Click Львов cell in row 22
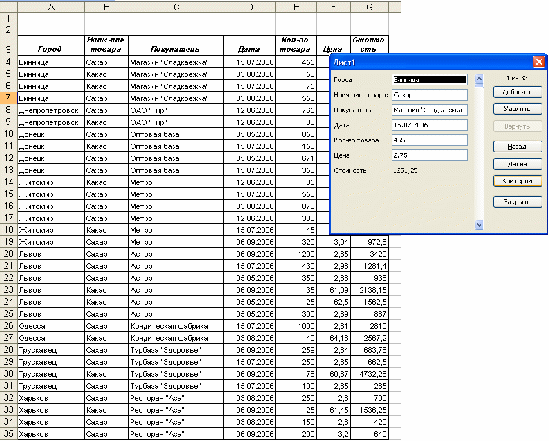This screenshot has height=441, width=549. pyautogui.click(x=51, y=278)
